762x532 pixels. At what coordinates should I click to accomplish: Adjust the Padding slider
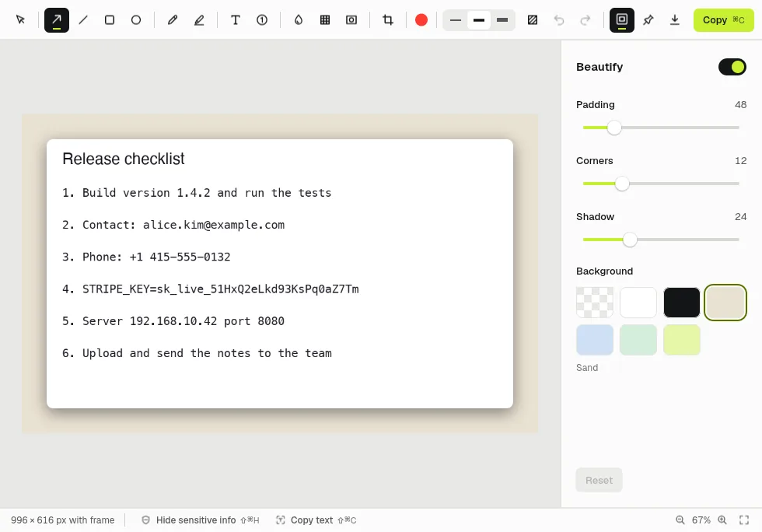click(661, 128)
